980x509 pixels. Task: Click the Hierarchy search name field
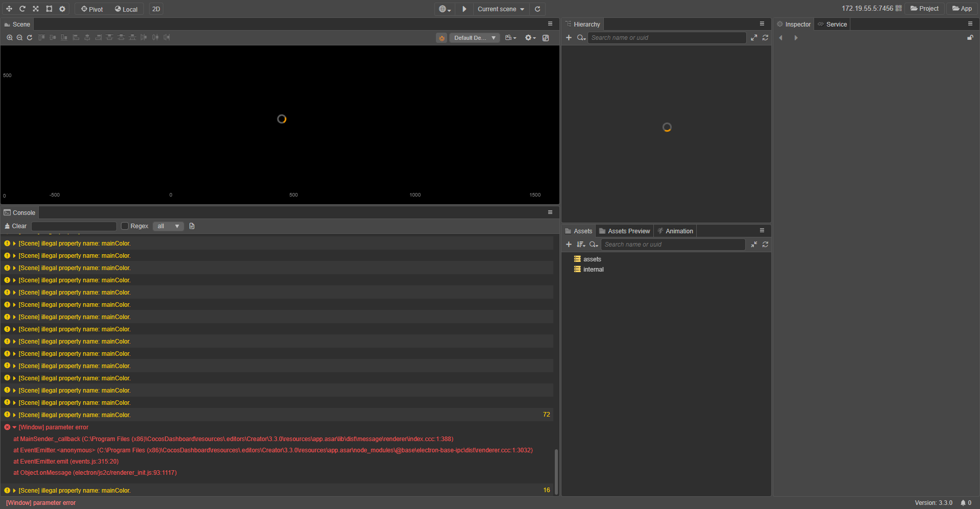[667, 37]
